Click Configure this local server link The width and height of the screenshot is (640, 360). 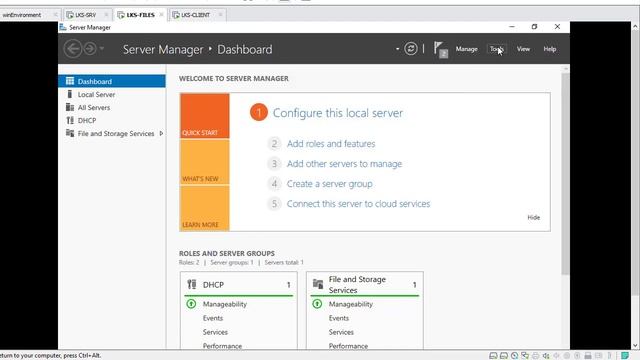coord(338,113)
